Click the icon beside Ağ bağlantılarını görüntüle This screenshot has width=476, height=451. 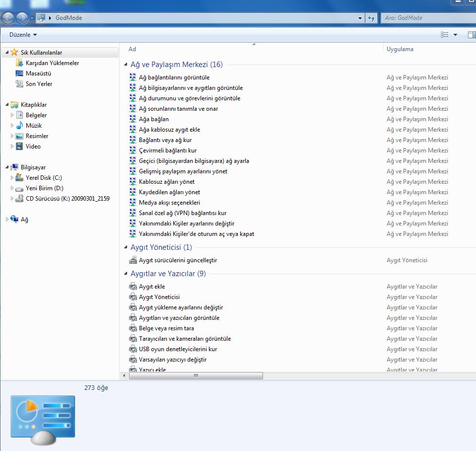[133, 77]
